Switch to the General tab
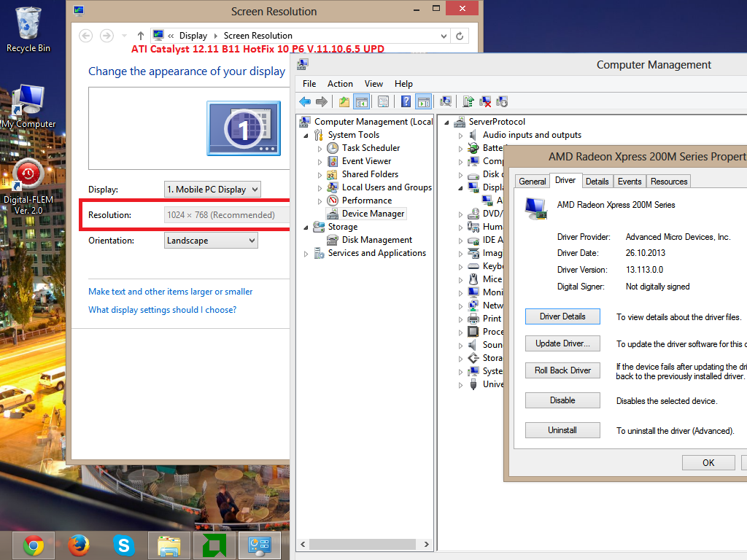The image size is (747, 560). (532, 182)
